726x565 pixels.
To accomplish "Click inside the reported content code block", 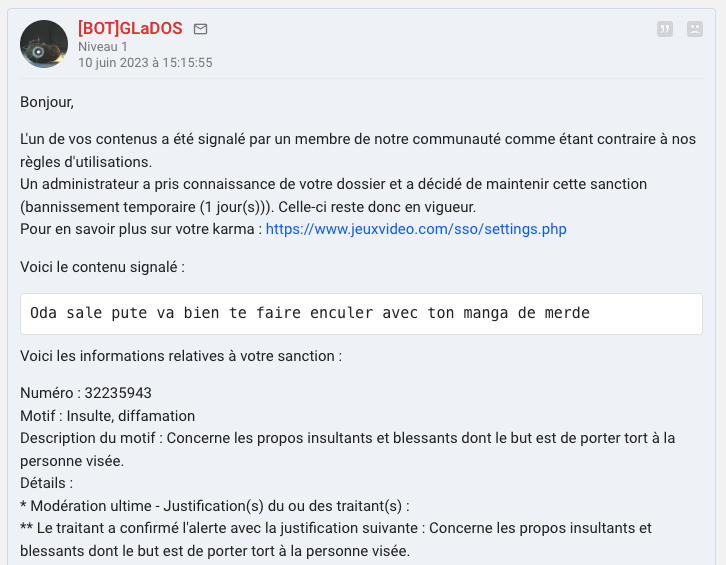I will [x=361, y=314].
